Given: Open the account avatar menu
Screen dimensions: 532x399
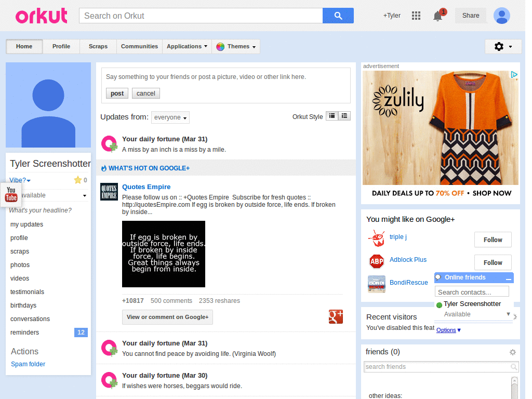Looking at the screenshot, I should pos(501,16).
